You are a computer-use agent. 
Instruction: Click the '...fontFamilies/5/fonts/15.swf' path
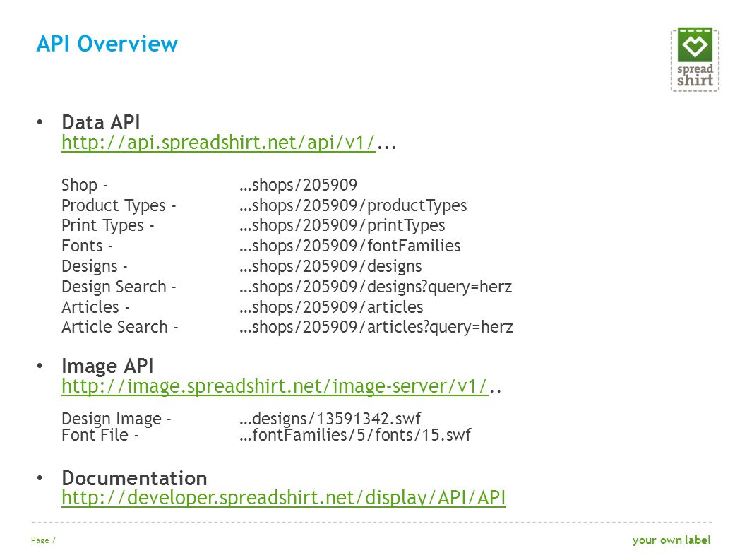[x=355, y=435]
